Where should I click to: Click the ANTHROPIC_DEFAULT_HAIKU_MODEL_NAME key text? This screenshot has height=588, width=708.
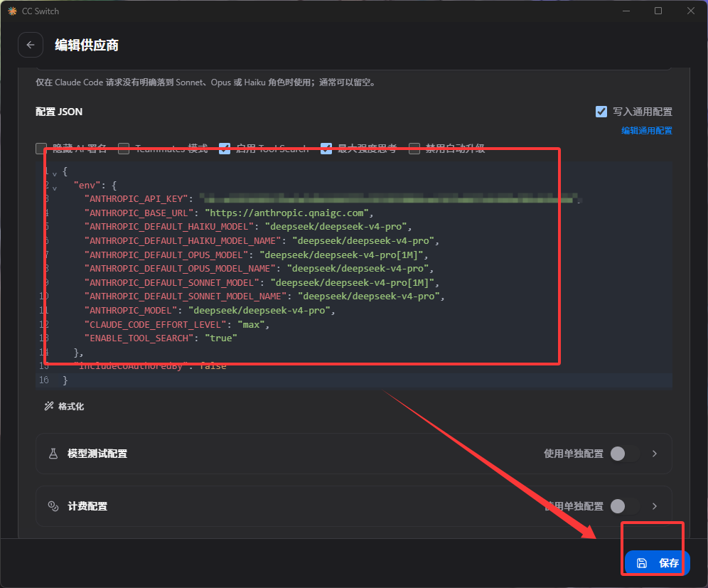click(x=183, y=241)
